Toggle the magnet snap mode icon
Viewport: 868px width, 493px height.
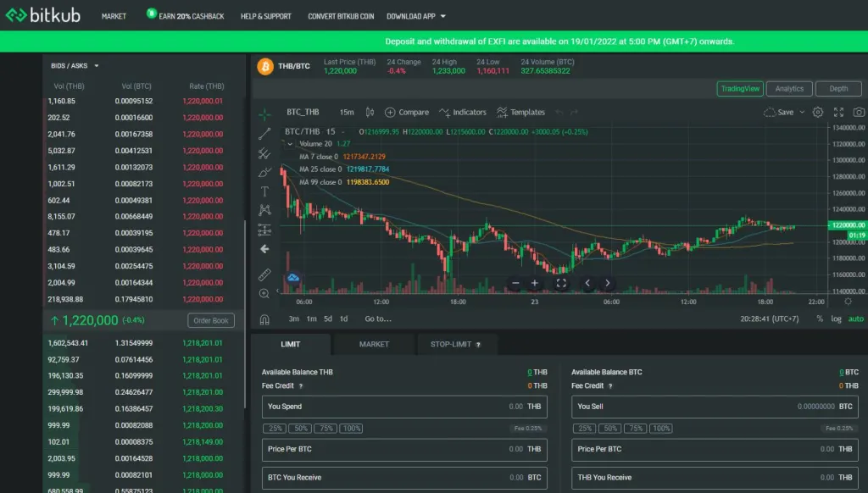(x=264, y=319)
